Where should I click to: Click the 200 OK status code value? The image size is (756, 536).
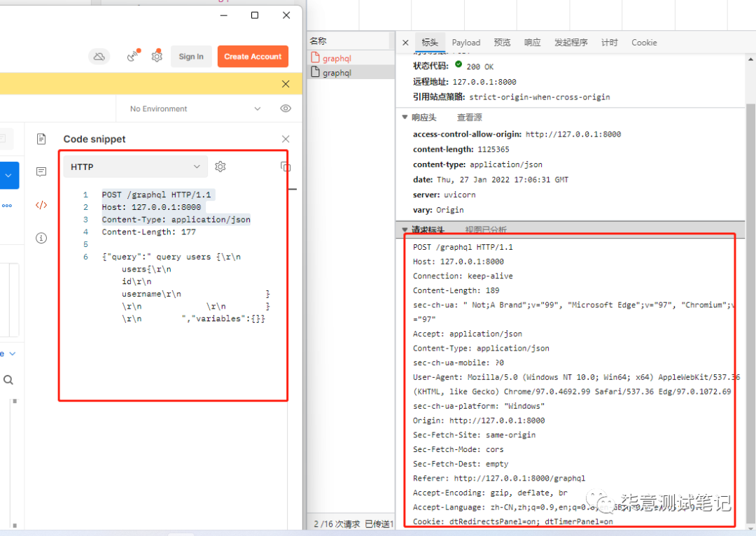point(479,66)
